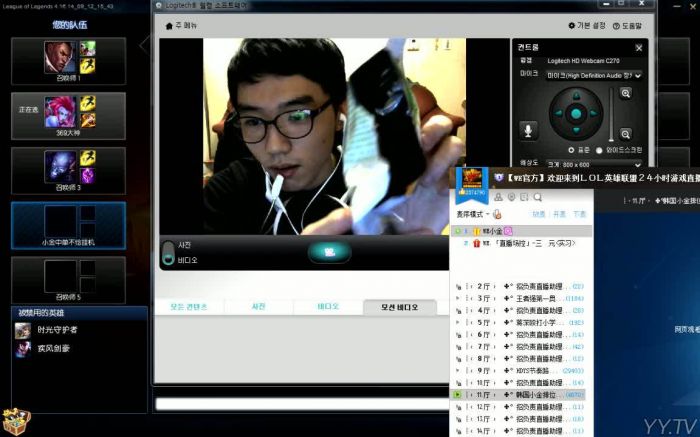The width and height of the screenshot is (700, 437).
Task: Click the camera pan right arrow
Action: pos(593,112)
